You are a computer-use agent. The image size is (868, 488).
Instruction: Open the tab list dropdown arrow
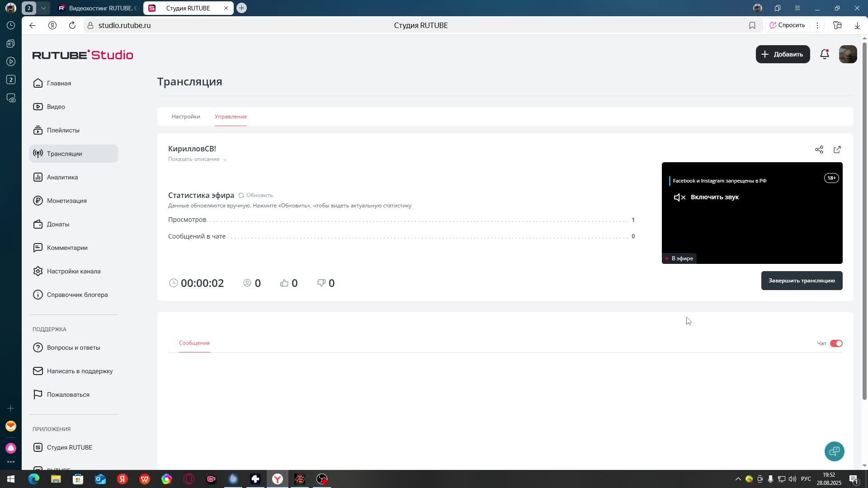pyautogui.click(x=43, y=8)
